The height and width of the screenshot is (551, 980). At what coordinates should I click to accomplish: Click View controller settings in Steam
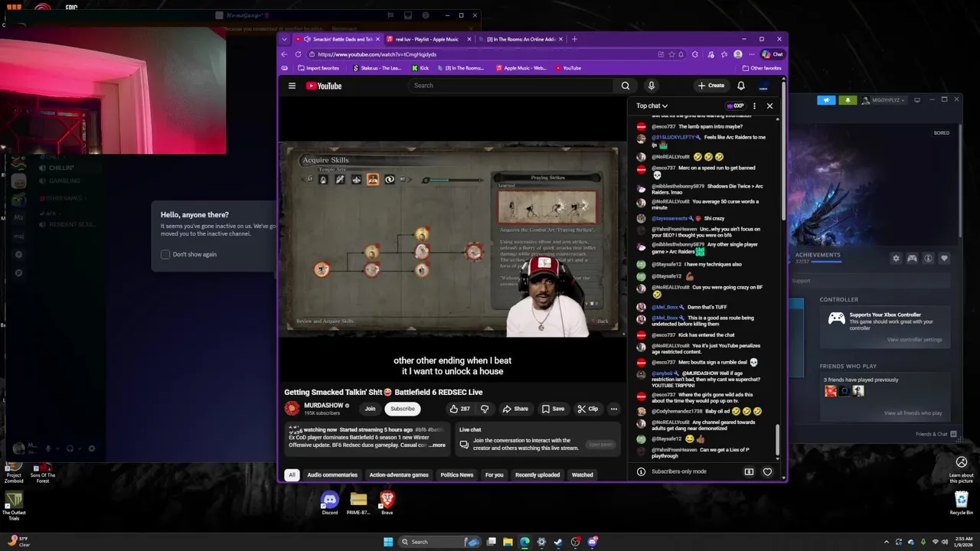tap(914, 340)
